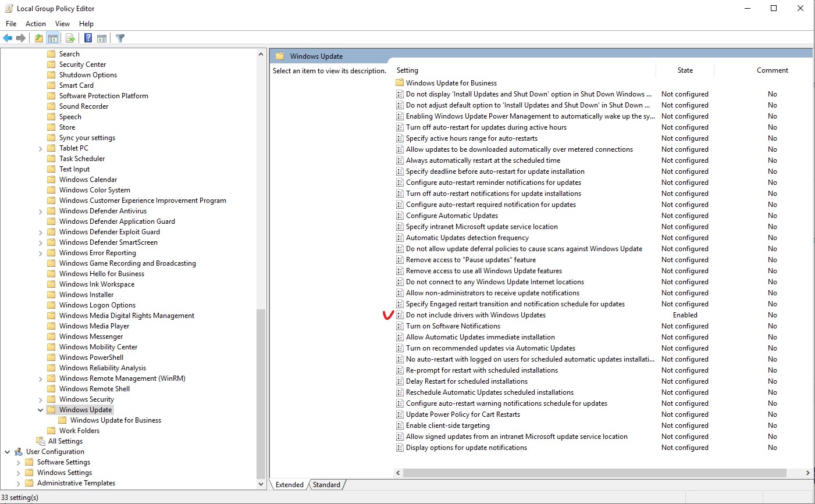Click the policy icon for Automatic Updates detection frequency
This screenshot has width=815, height=504.
coord(400,238)
